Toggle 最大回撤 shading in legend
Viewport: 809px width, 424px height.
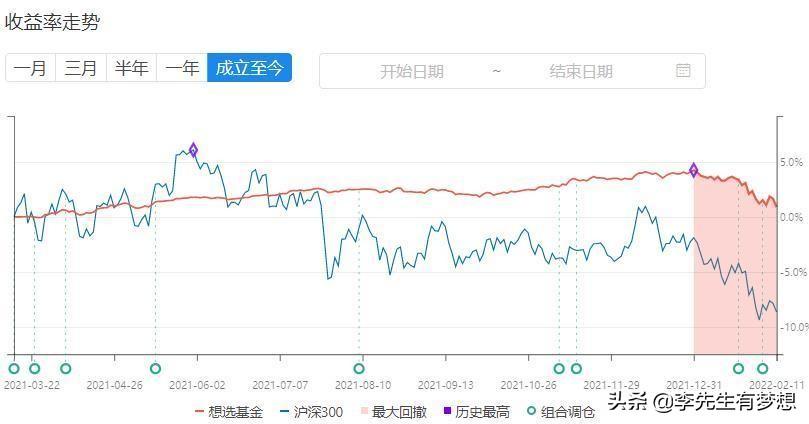coord(391,411)
